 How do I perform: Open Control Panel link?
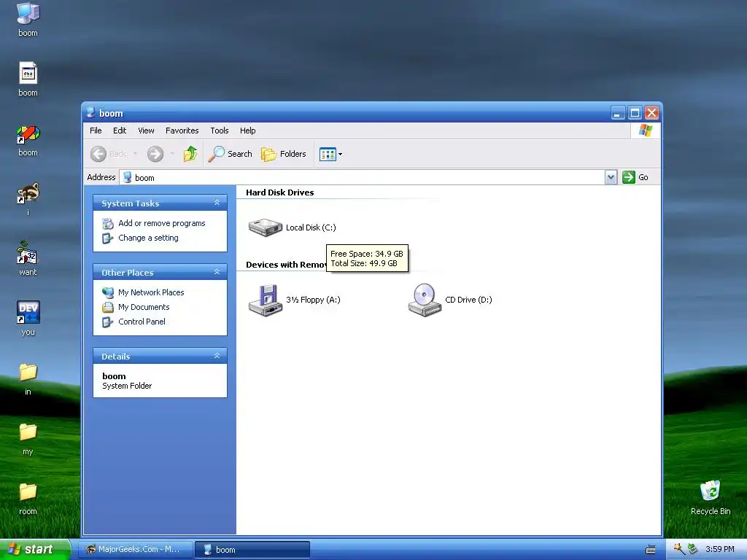coord(142,322)
